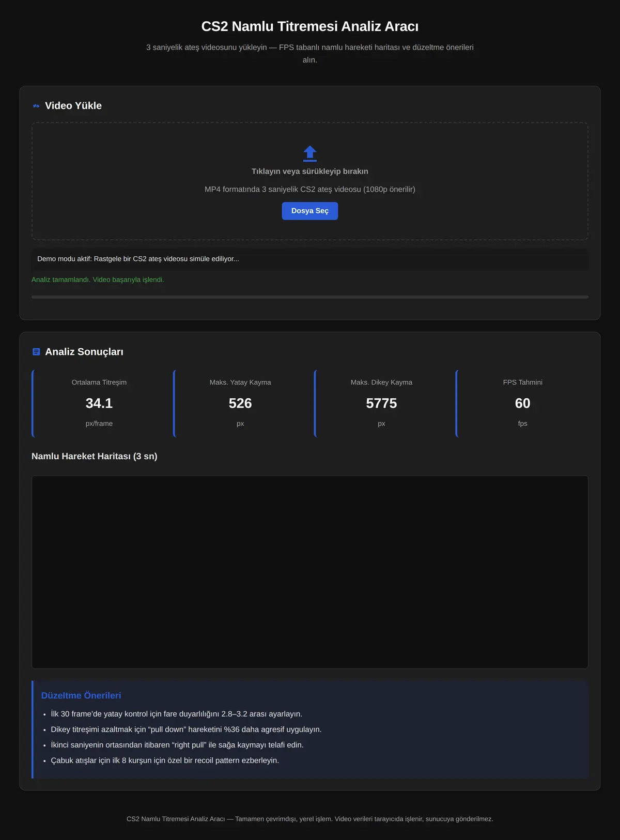
Task: Click the "Analiz Sonuçları" heading
Action: tap(84, 352)
